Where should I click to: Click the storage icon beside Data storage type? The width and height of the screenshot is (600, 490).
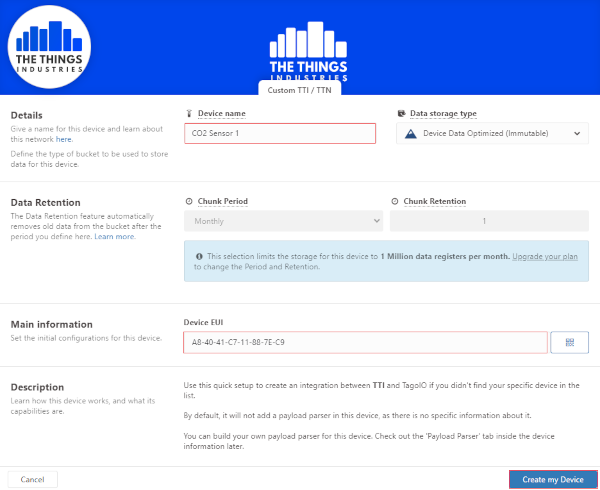[401, 113]
